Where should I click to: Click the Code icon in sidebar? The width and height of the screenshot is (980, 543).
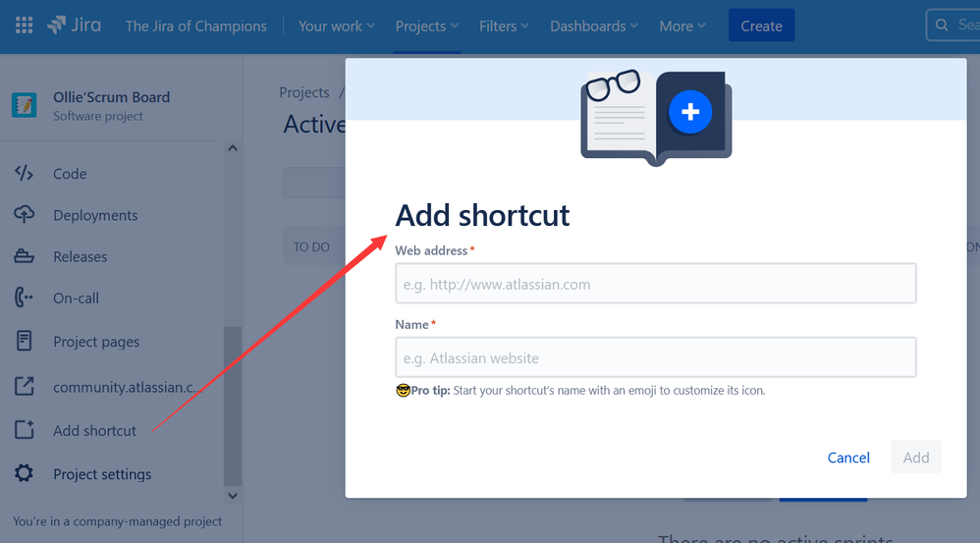point(24,173)
